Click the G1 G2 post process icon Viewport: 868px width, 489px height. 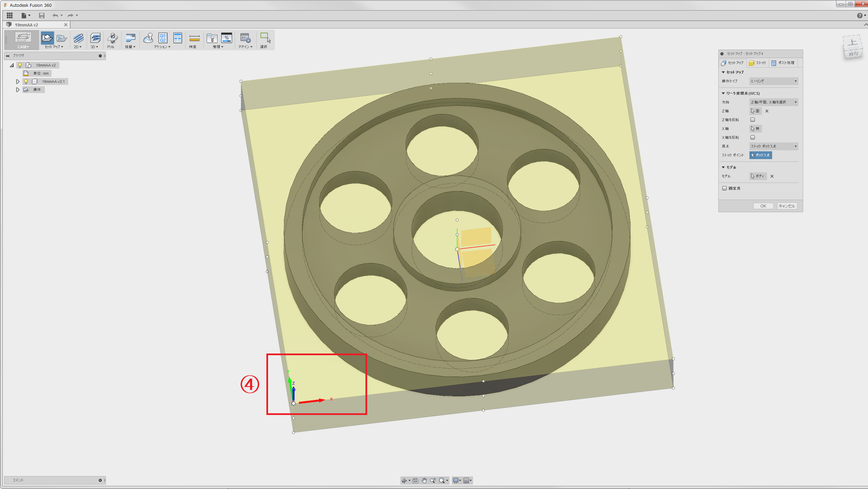pos(163,38)
